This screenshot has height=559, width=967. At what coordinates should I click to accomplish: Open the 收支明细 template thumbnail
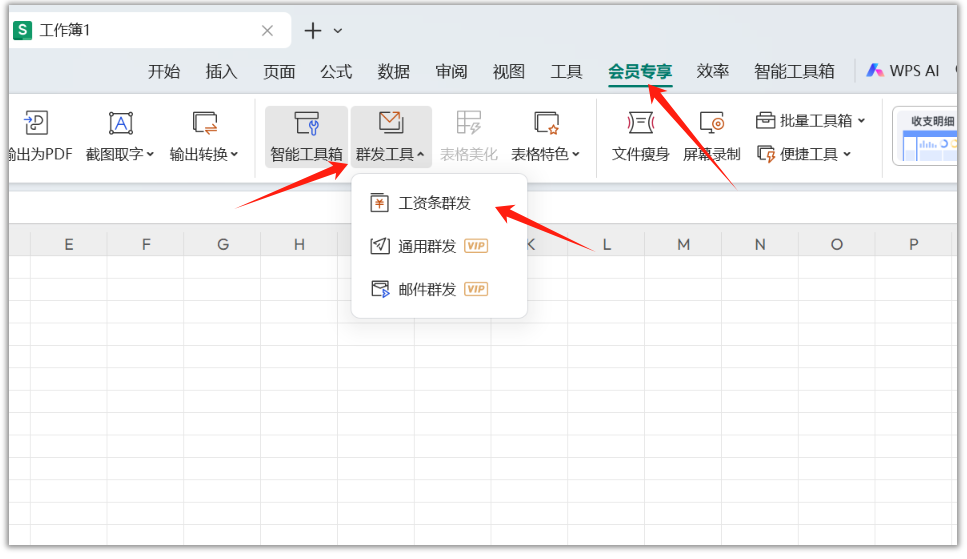click(x=927, y=136)
